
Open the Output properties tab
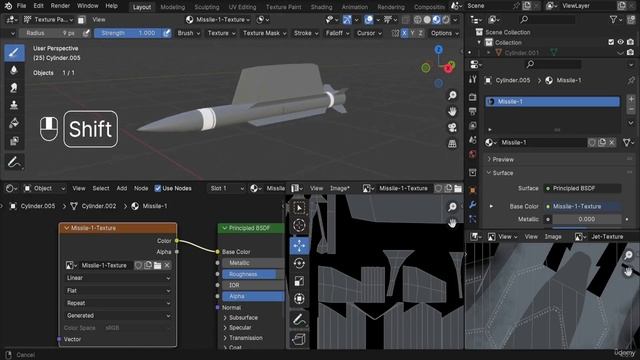tap(473, 111)
